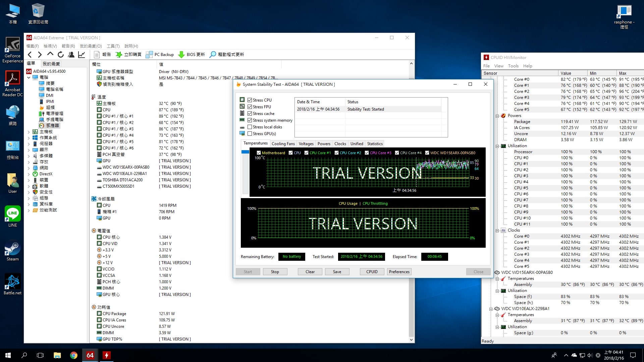
Task: Open HWMonitor Tools menu
Action: point(513,66)
